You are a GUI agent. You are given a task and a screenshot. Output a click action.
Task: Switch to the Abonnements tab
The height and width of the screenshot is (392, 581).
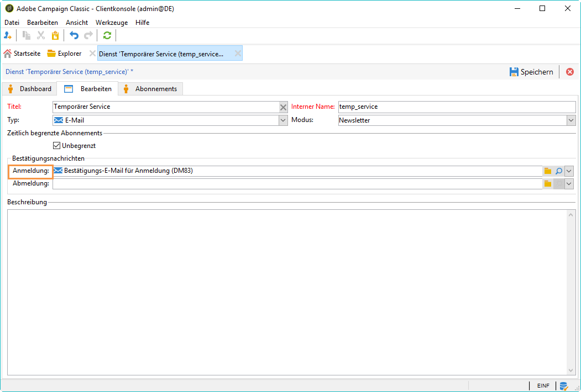pos(150,89)
